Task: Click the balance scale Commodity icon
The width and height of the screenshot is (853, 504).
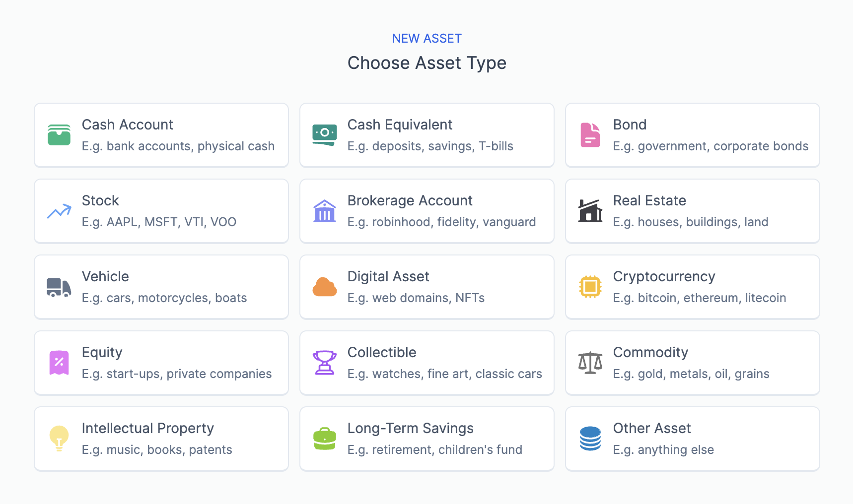Action: [x=590, y=363]
